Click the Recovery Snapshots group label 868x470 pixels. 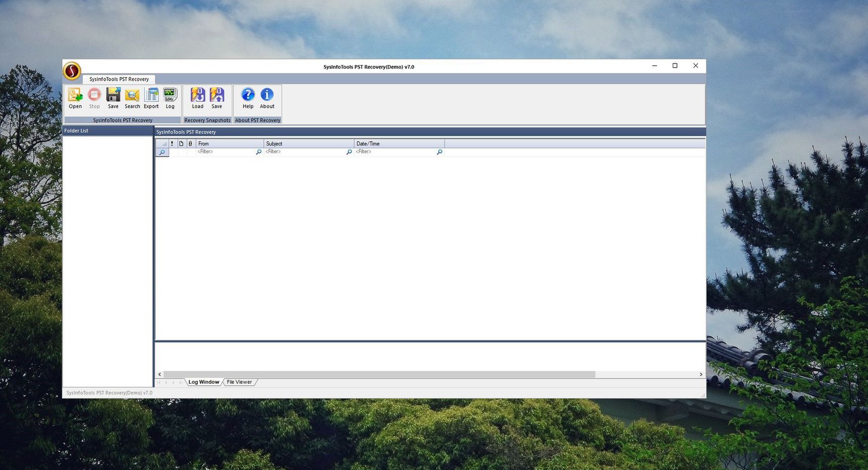coord(207,120)
